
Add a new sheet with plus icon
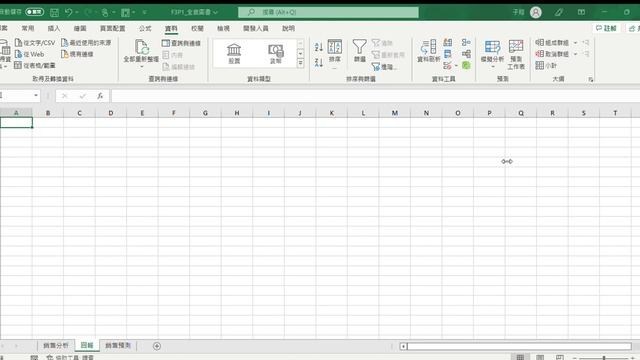pos(157,346)
